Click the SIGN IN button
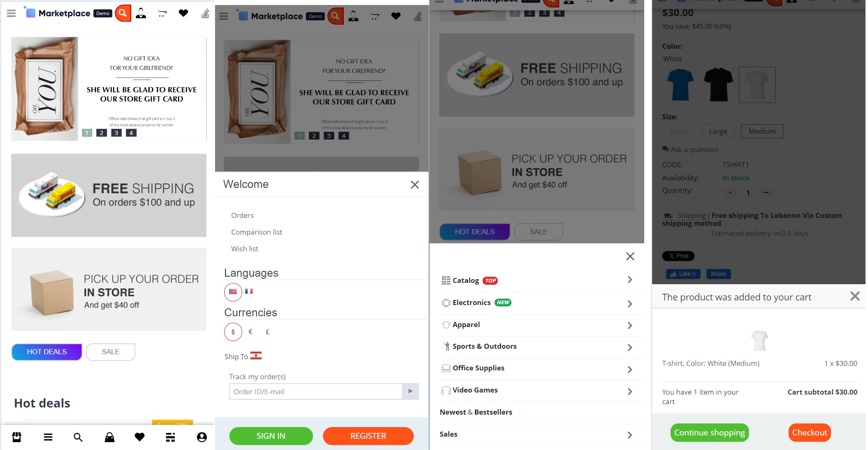 click(271, 437)
